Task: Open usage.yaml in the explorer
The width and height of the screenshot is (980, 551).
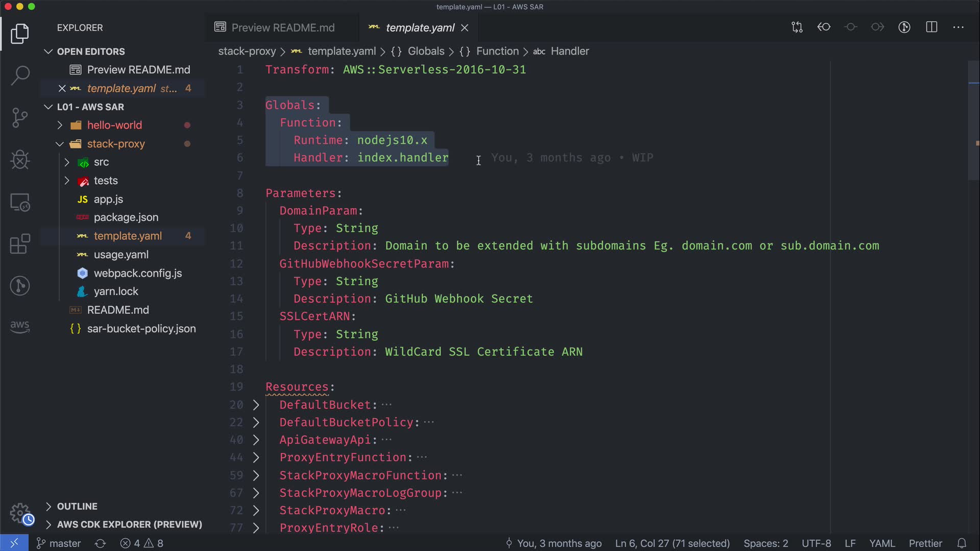Action: (121, 255)
